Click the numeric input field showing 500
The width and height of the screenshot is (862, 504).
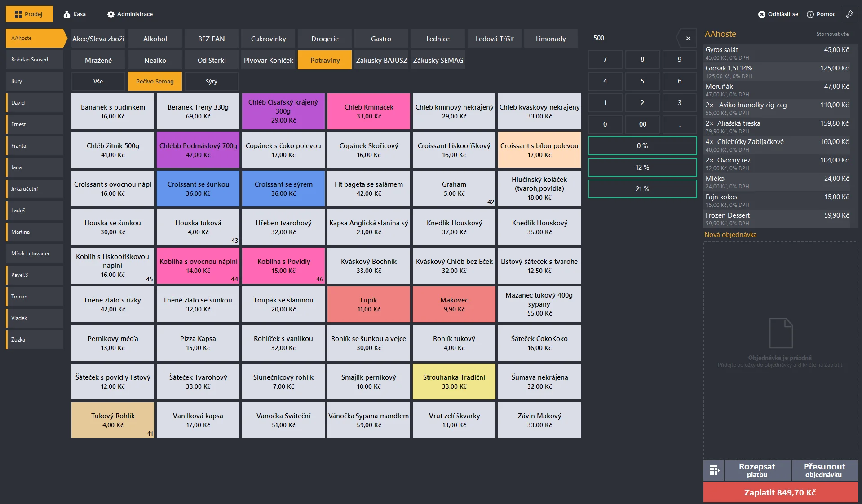(632, 38)
